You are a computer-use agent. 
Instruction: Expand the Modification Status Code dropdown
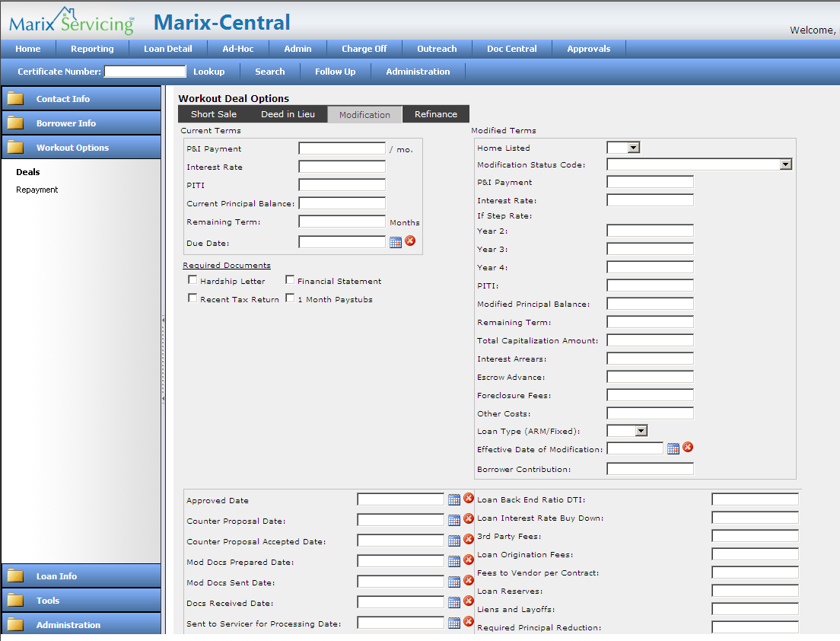click(700, 164)
